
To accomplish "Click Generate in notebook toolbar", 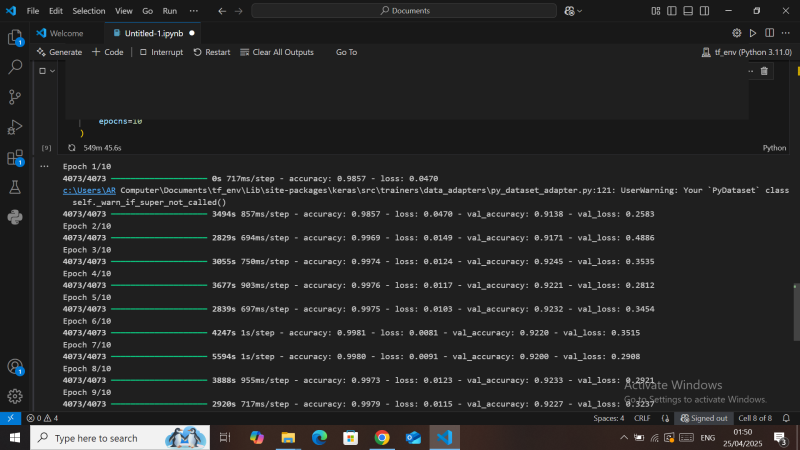I will coord(59,52).
